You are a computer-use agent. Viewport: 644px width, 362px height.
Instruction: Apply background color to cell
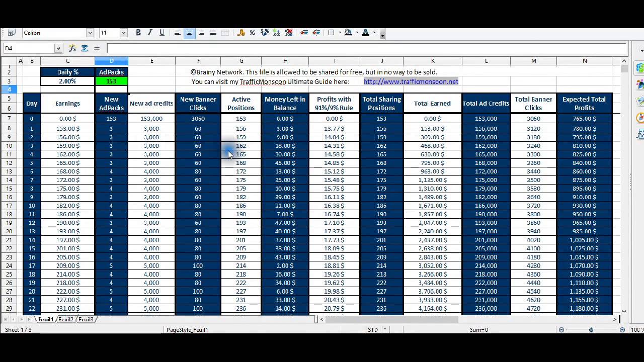coord(348,33)
